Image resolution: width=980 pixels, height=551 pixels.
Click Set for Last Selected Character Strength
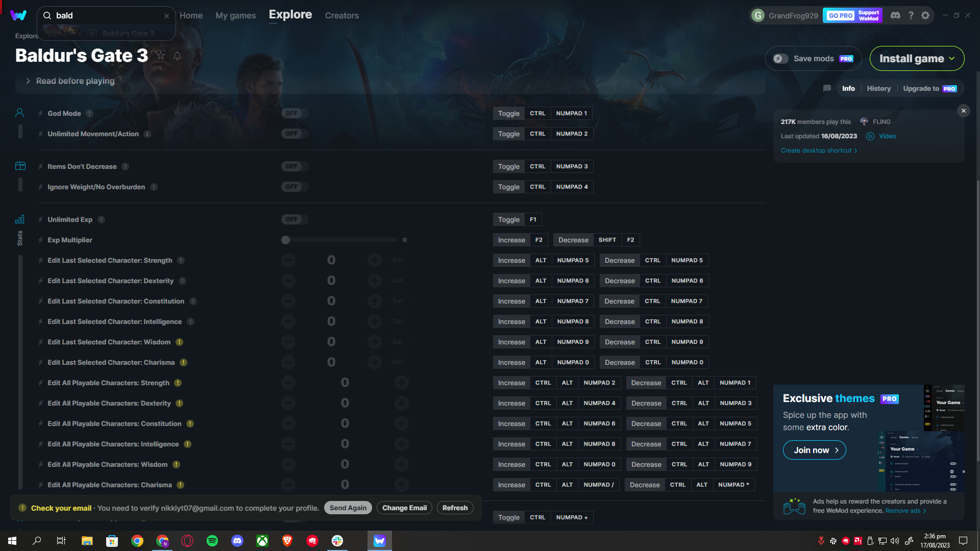398,260
